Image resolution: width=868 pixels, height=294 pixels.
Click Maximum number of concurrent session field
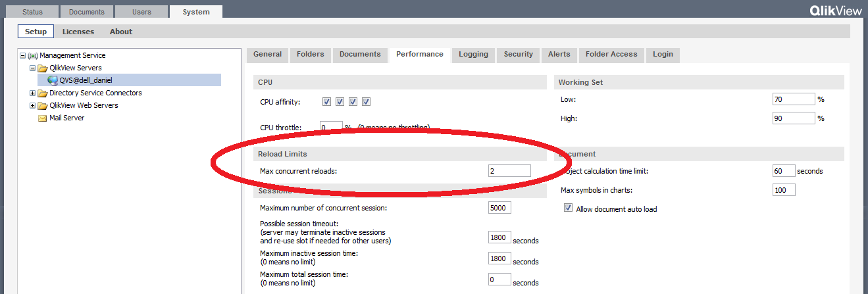point(499,208)
